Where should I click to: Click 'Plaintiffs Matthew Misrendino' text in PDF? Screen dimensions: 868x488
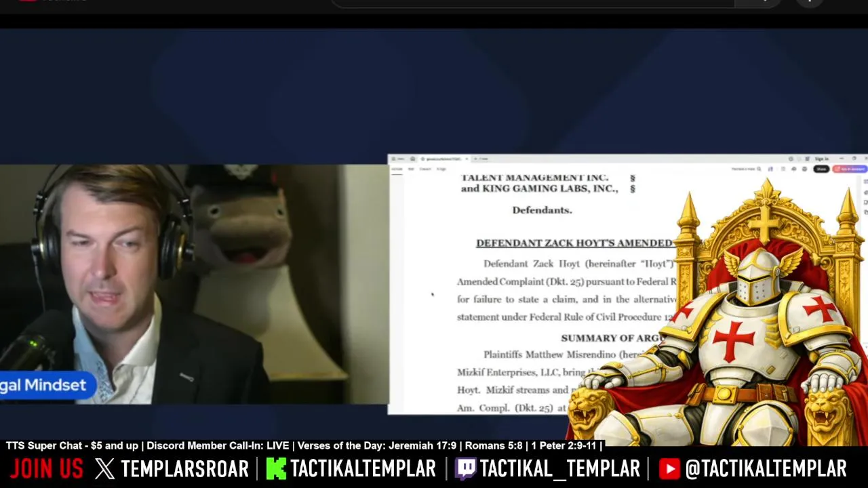coord(549,354)
